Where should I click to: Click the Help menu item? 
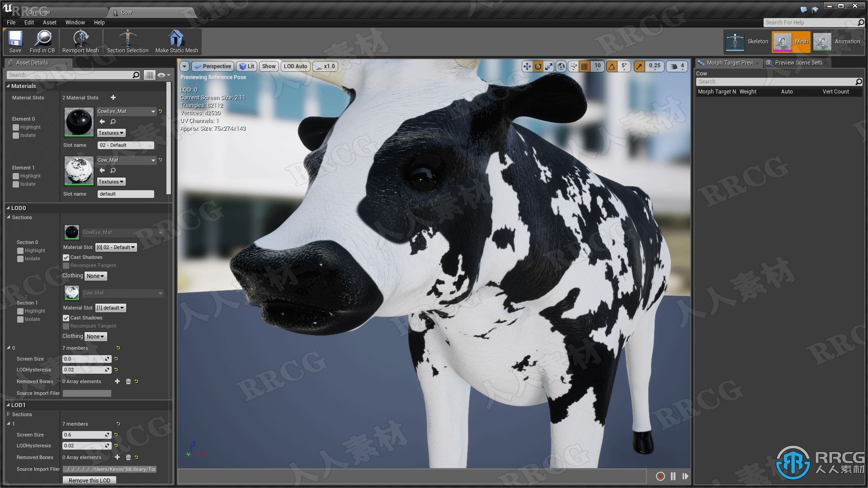(x=99, y=22)
